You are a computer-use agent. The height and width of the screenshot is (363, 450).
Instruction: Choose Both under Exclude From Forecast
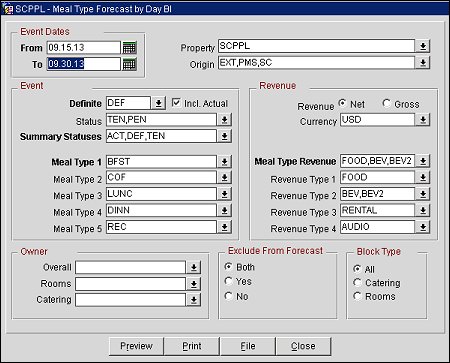(x=229, y=267)
